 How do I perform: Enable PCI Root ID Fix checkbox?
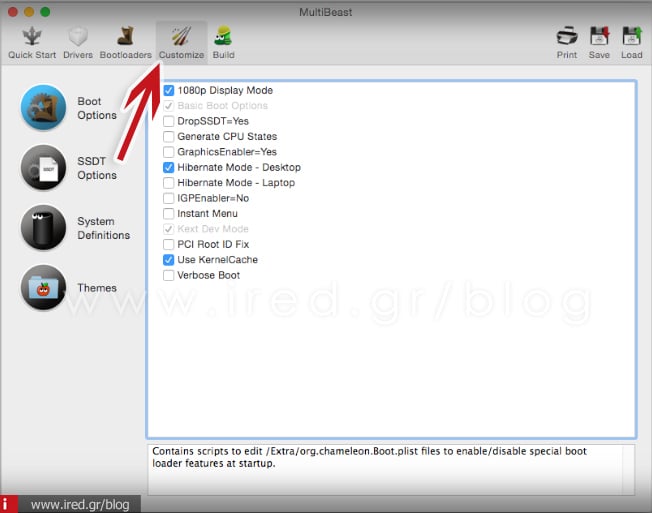(168, 244)
